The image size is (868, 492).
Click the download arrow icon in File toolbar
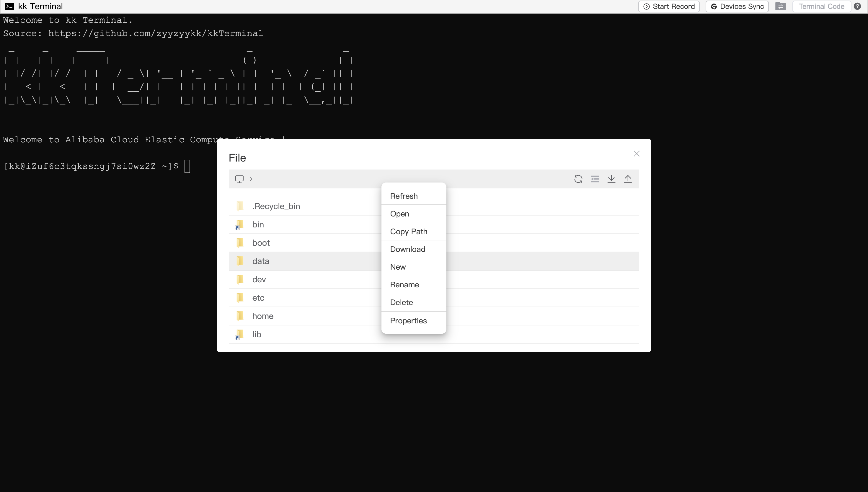[x=611, y=179]
